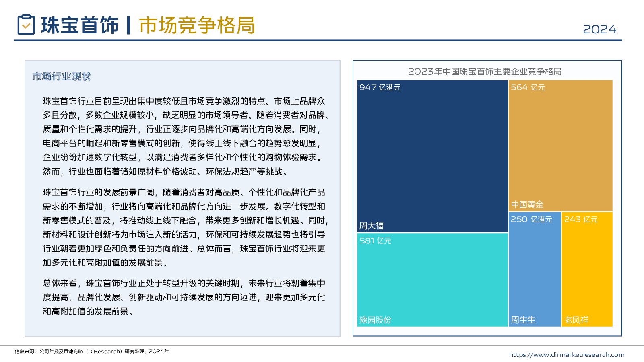
Task: Toggle the 243 亿元 value label
Action: tap(581, 220)
